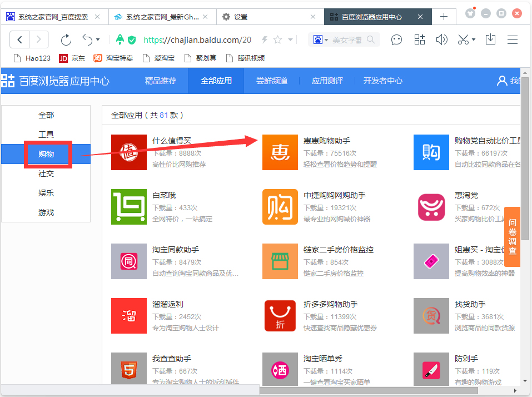Screen dimensions: 532x397
Task: Open the 找货助手 icon
Action: coord(431,316)
